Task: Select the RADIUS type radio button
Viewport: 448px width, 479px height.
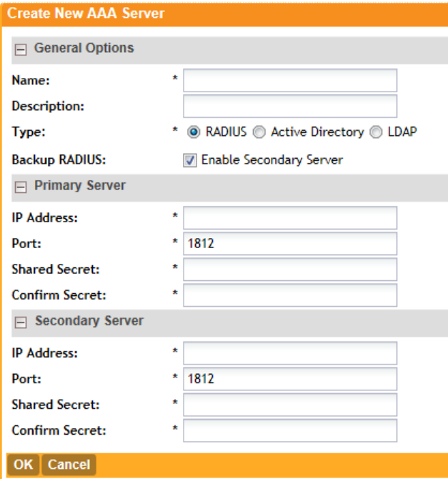Action: click(194, 132)
